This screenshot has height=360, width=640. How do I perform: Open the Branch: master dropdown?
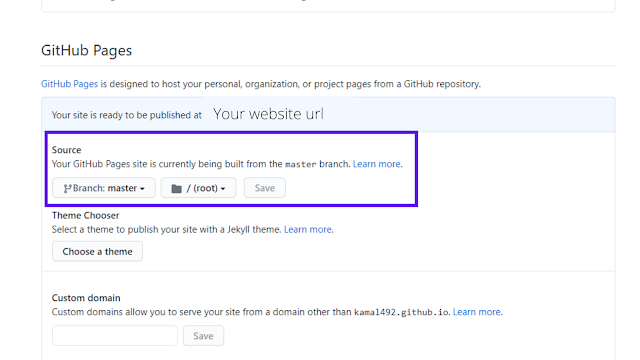pos(104,188)
